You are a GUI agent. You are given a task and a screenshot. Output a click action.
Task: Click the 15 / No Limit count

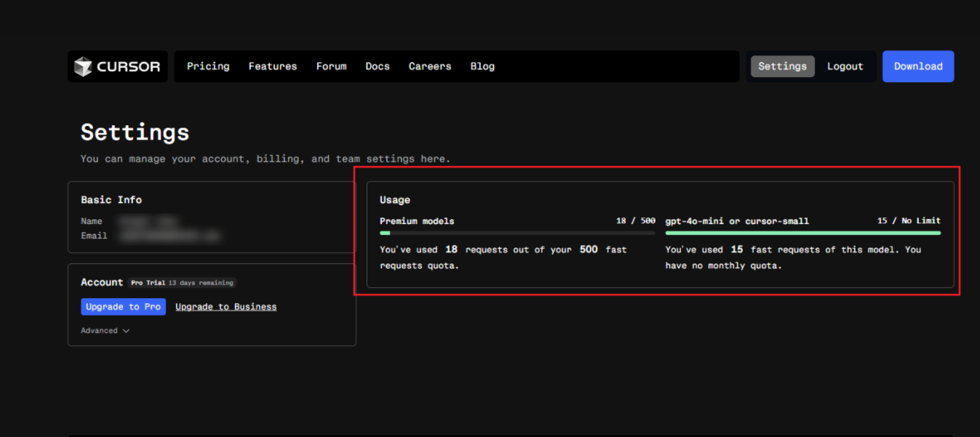coord(909,221)
